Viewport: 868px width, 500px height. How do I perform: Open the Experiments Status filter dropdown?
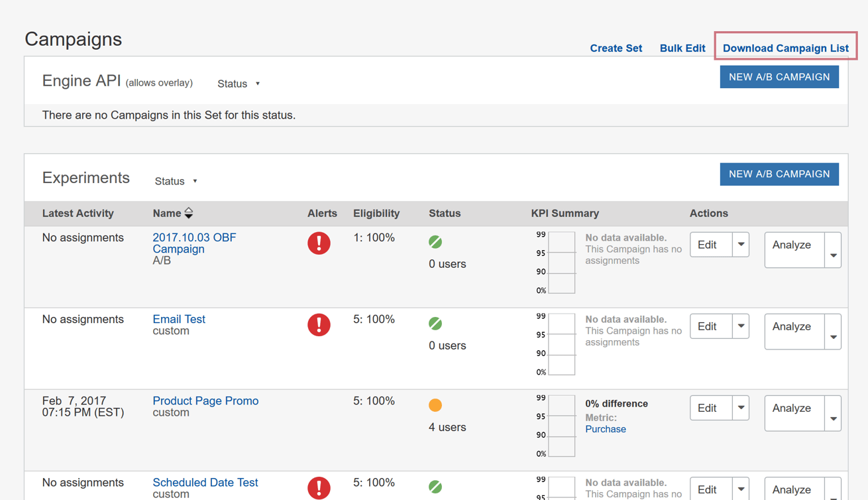176,181
